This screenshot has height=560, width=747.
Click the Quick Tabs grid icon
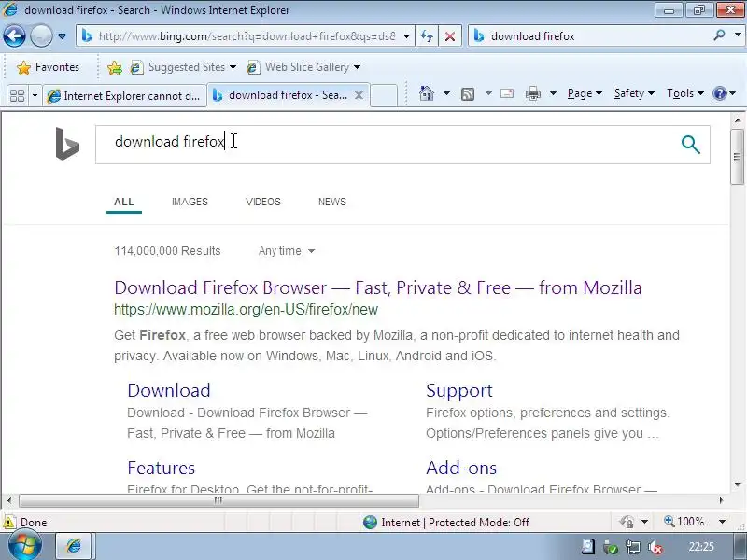click(x=17, y=96)
